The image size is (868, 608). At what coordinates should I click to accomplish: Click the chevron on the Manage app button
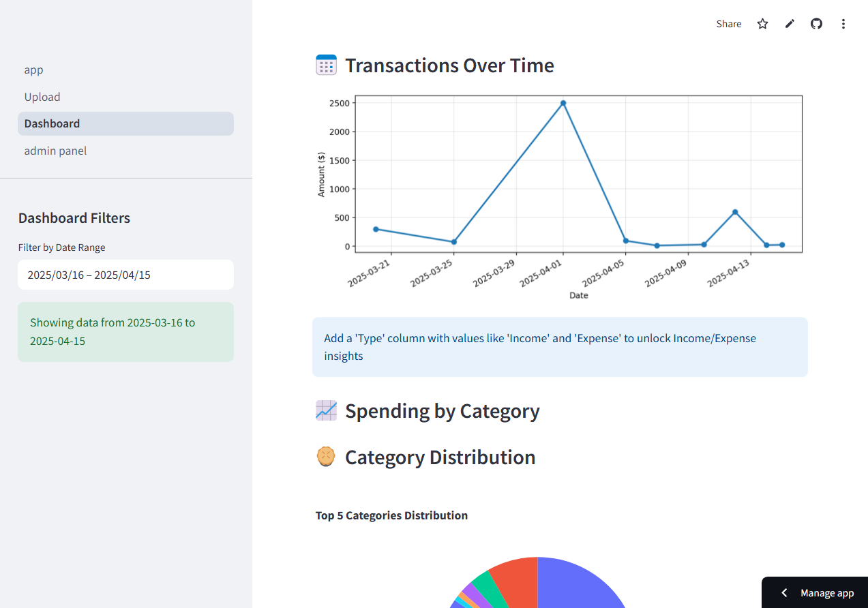click(x=783, y=593)
